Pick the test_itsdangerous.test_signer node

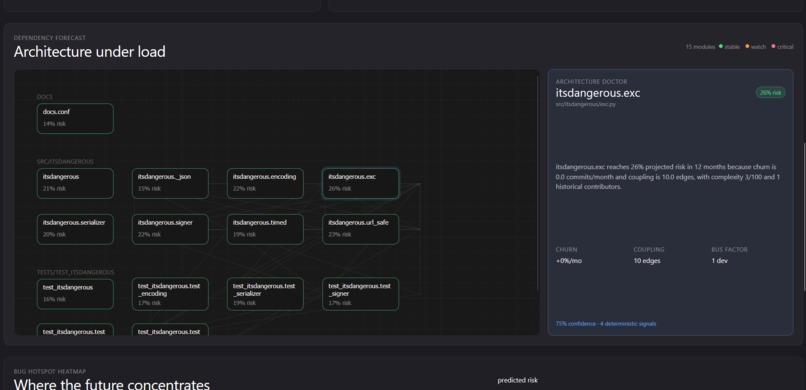360,294
